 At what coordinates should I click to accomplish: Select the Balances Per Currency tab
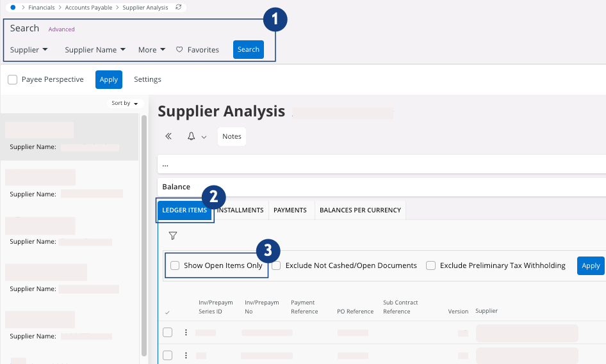click(x=360, y=210)
